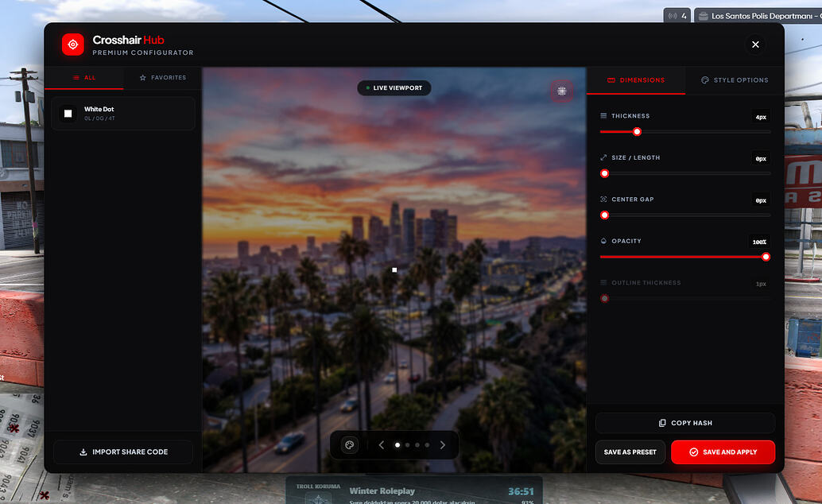Select the last background pagination dot
Viewport: 822px width, 504px height.
point(427,445)
